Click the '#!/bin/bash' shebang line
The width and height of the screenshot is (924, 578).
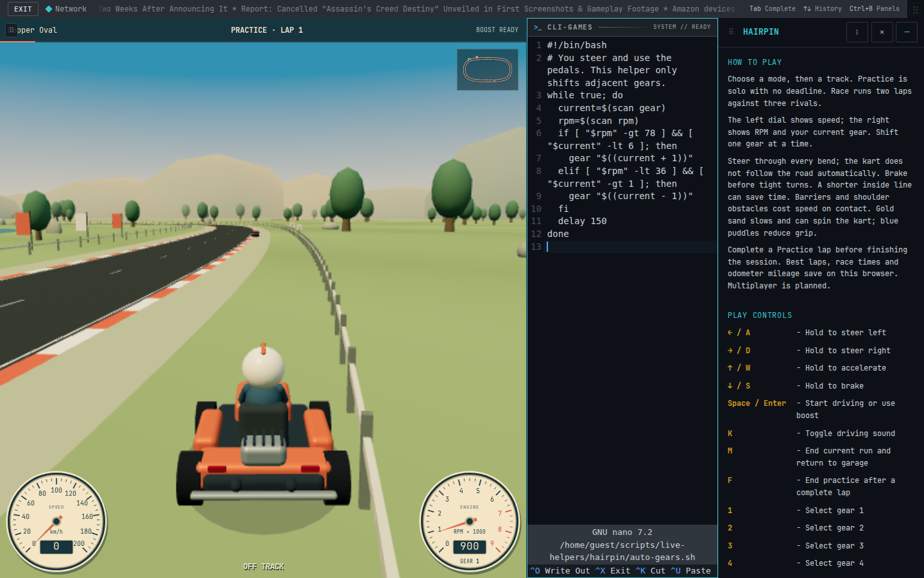[577, 45]
